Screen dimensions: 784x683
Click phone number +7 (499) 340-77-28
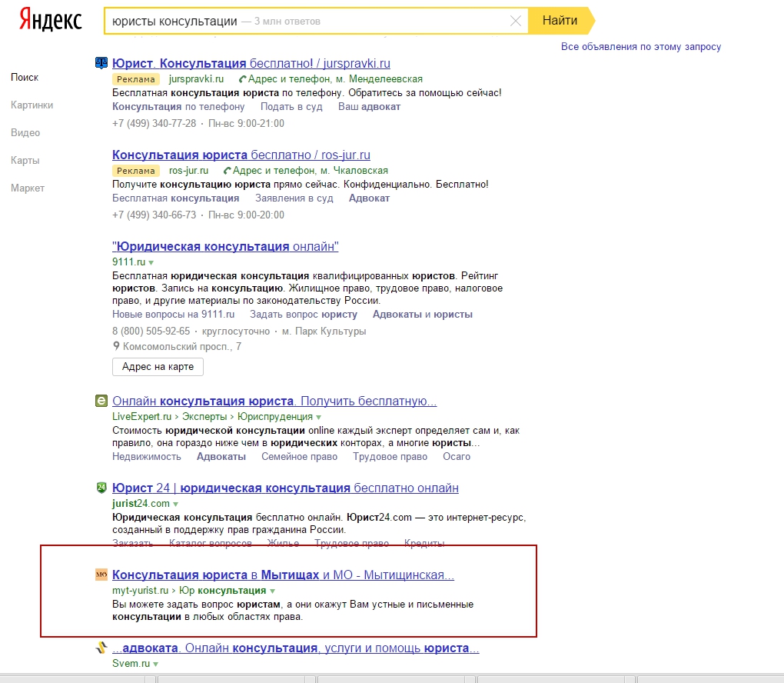point(154,124)
